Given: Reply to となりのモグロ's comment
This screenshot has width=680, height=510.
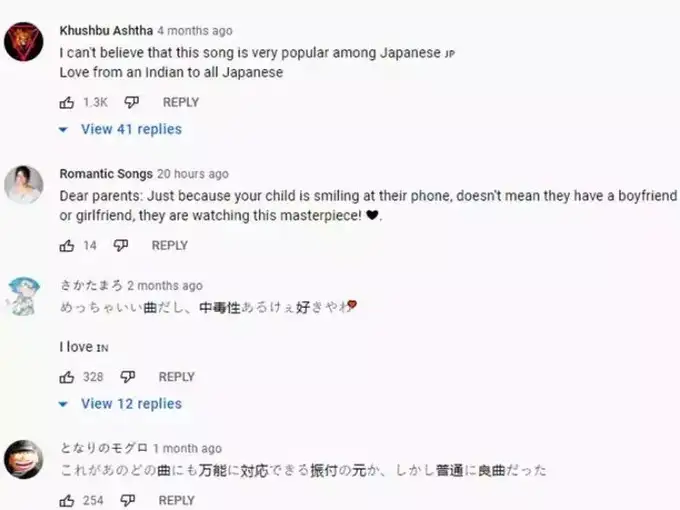Looking at the screenshot, I should [x=177, y=500].
